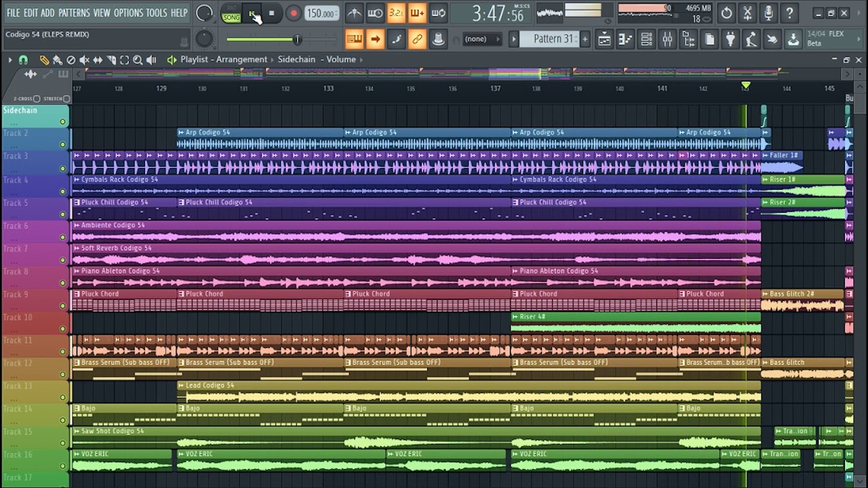Viewport: 868px width, 488px height.
Task: Click the save/download arrow icon
Action: coord(793,39)
